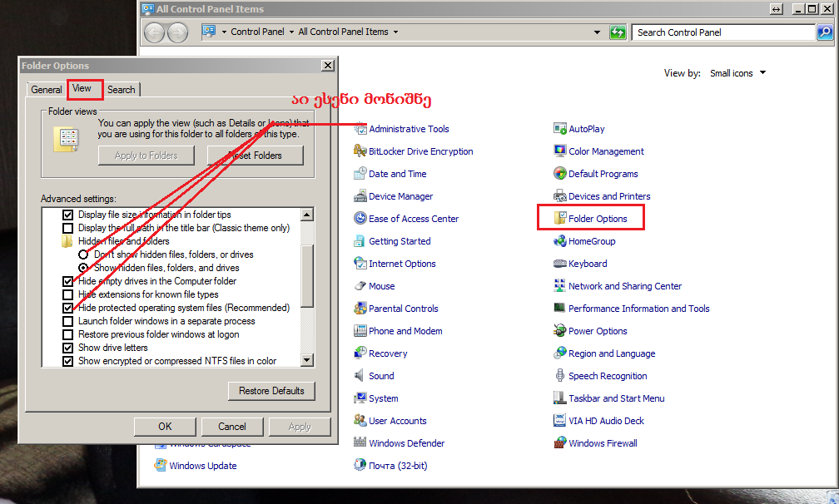Click Cancel in Folder Options
The image size is (839, 504).
[x=231, y=427]
